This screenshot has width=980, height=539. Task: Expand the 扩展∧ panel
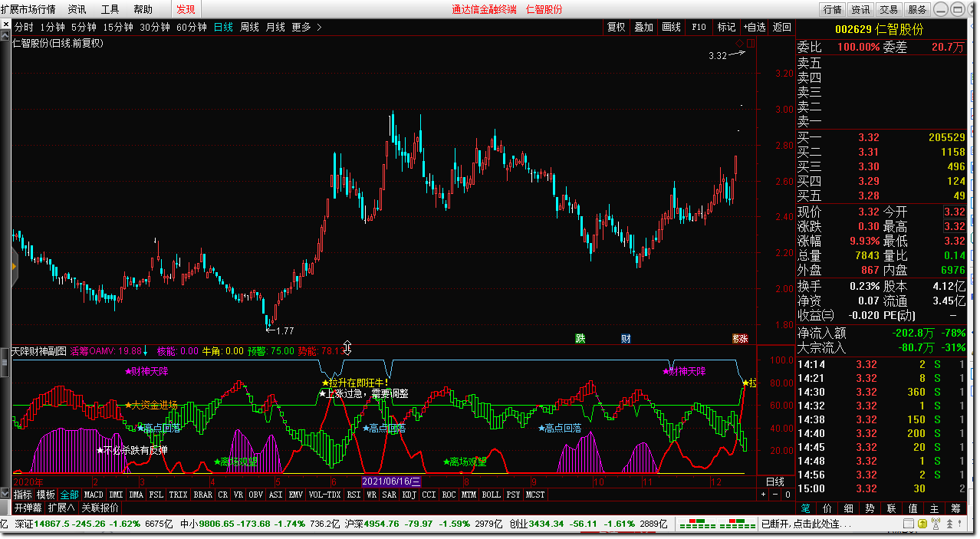61,508
